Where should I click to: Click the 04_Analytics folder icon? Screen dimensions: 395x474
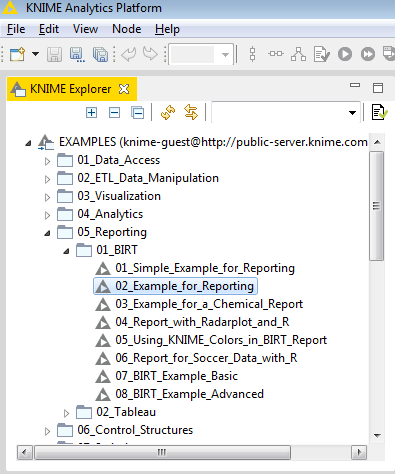(x=65, y=214)
